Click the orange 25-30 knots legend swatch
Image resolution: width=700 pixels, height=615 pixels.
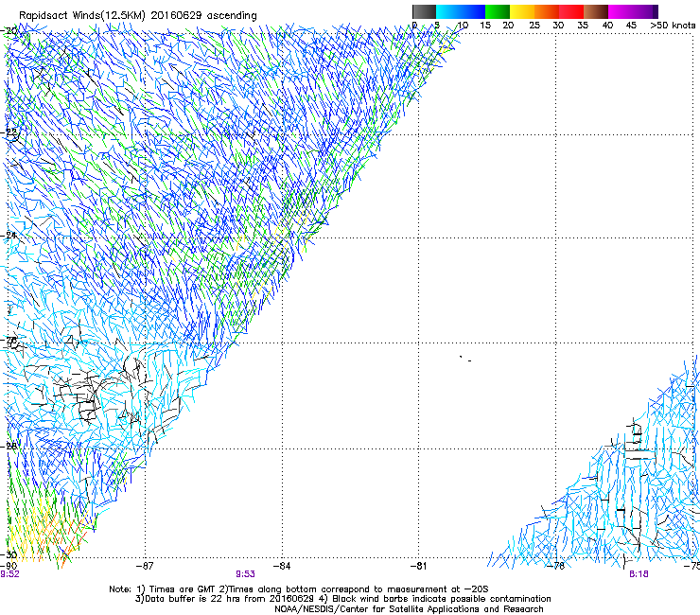coord(547,11)
